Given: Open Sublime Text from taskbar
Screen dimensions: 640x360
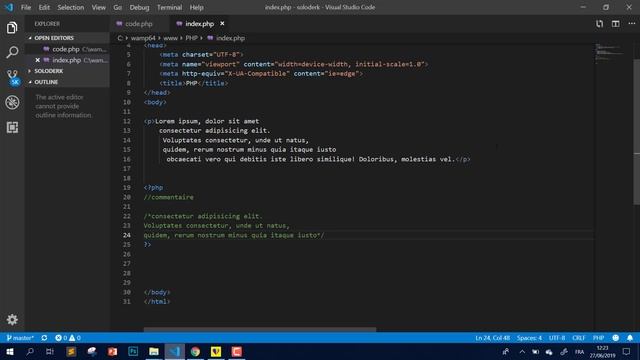Looking at the screenshot, I should click(71, 352).
